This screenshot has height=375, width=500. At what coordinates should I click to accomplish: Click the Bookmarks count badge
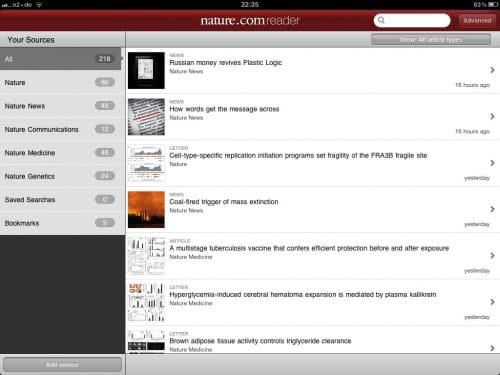(x=105, y=223)
